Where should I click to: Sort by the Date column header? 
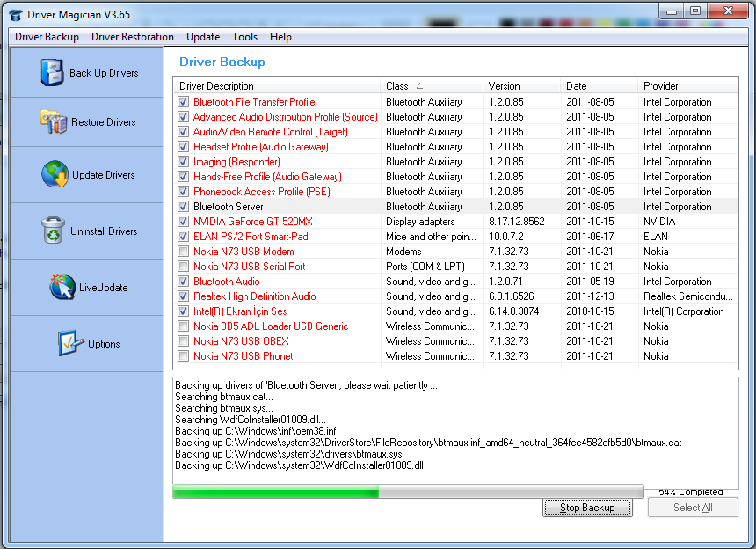(600, 86)
